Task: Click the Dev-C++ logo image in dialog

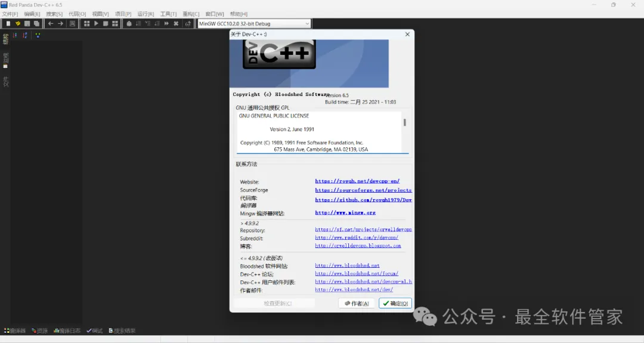Action: click(309, 63)
